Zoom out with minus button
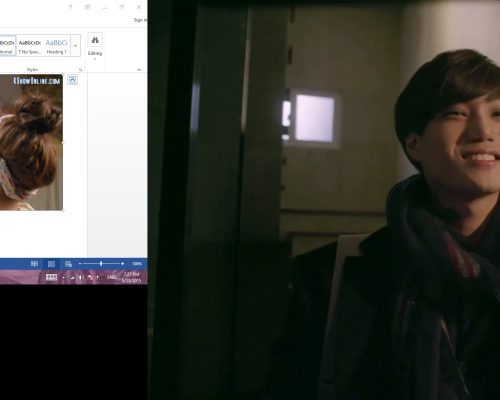Screen dimensions: 500x400 tap(80, 264)
